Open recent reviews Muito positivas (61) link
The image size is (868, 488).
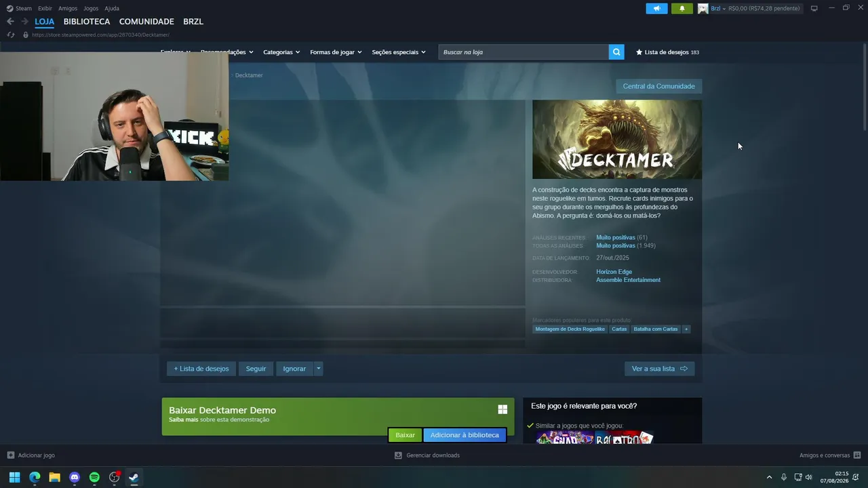click(x=622, y=238)
